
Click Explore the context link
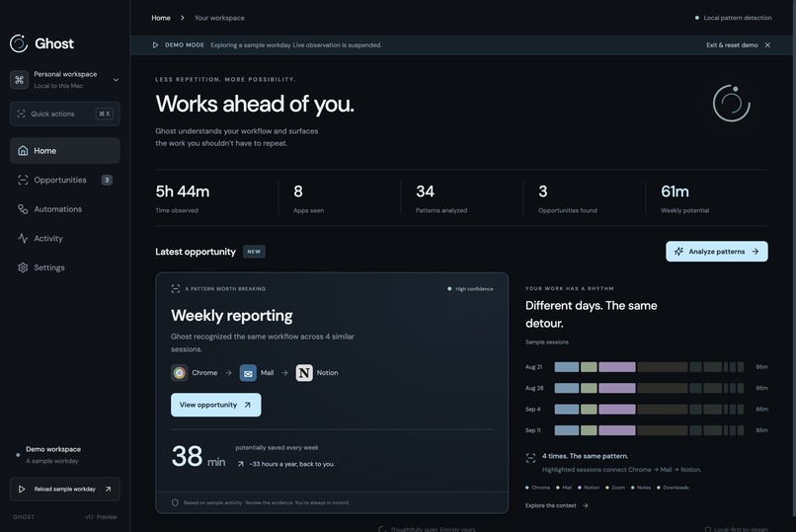(x=557, y=505)
